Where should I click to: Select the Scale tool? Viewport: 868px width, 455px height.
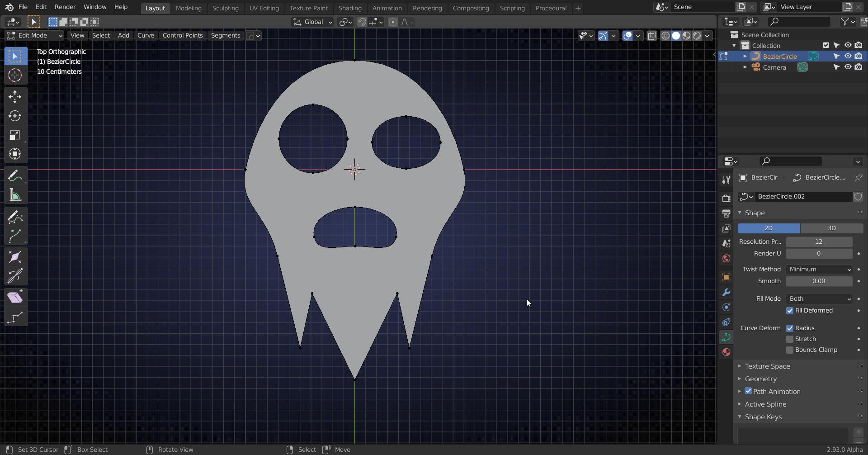pos(15,135)
